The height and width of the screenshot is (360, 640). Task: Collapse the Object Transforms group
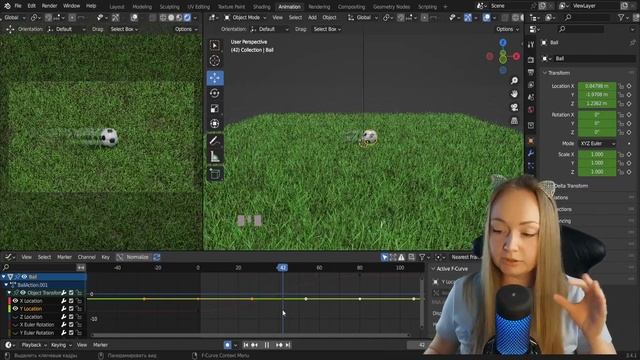9,293
